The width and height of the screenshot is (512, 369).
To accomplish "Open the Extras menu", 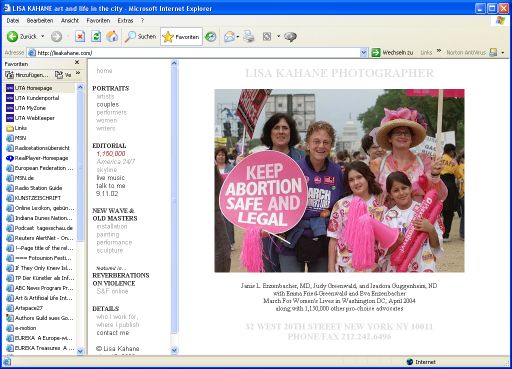I will tap(125, 21).
